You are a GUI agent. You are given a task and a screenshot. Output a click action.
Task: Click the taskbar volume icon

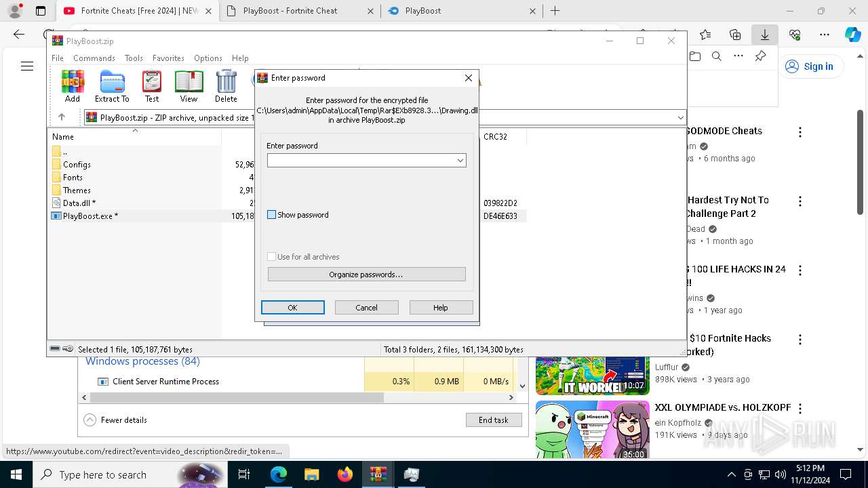point(780,474)
